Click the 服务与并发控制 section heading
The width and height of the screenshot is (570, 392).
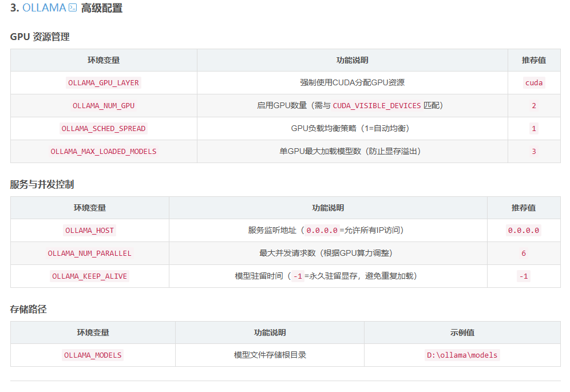42,184
